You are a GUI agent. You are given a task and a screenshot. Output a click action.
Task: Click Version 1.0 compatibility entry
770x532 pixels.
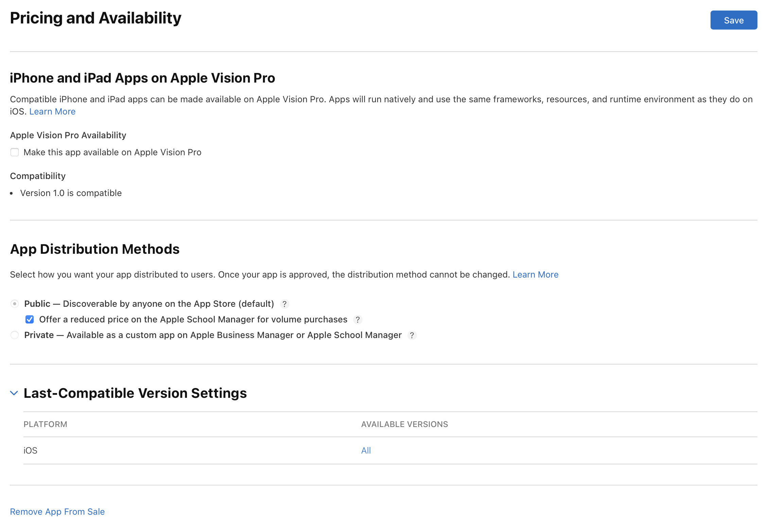pos(71,193)
